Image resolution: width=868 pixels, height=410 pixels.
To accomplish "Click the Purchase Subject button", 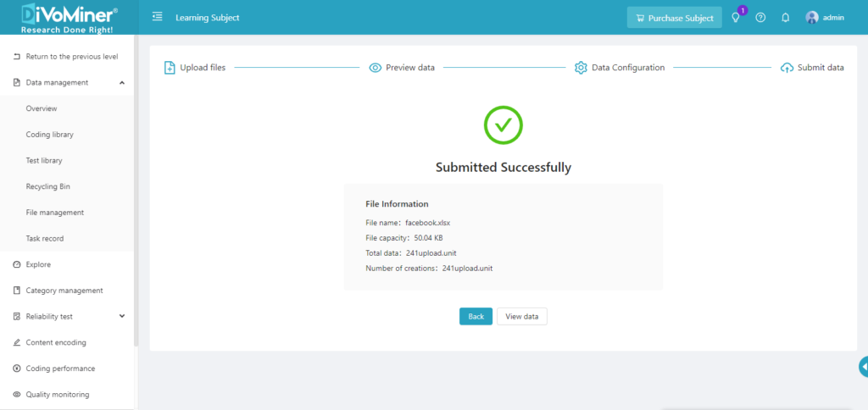I will [x=674, y=18].
